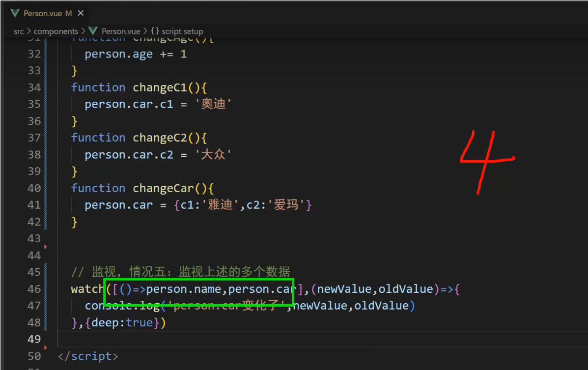Viewport: 588px width, 370px height.
Task: Close the Person.vue tab
Action: [81, 13]
